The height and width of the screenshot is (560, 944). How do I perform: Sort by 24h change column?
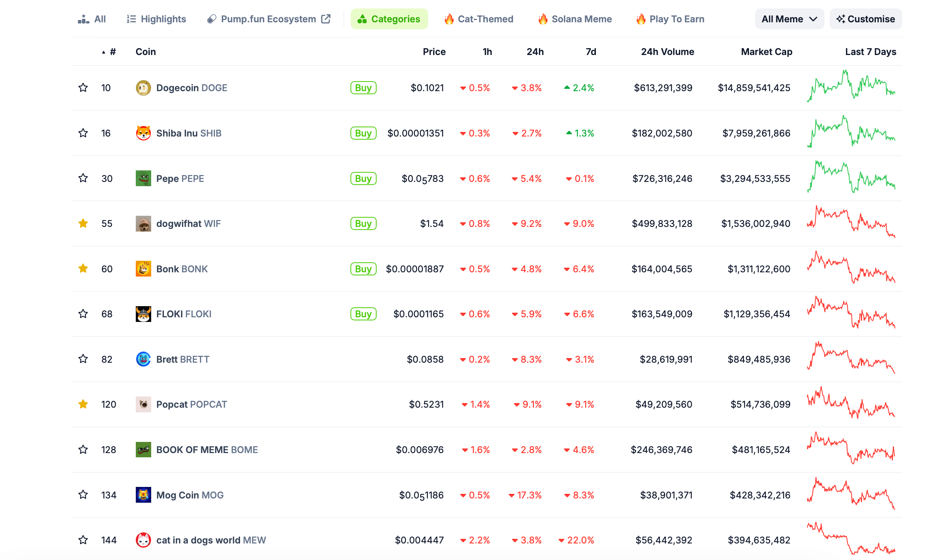point(535,52)
